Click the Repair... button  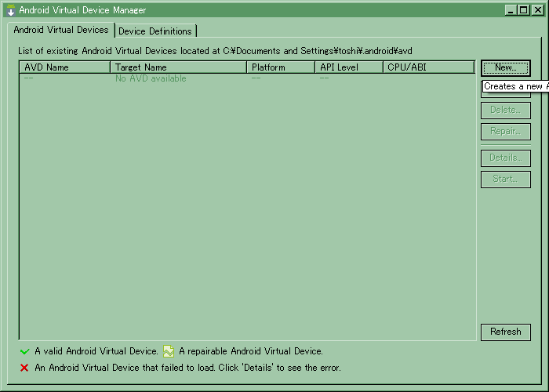coord(506,132)
